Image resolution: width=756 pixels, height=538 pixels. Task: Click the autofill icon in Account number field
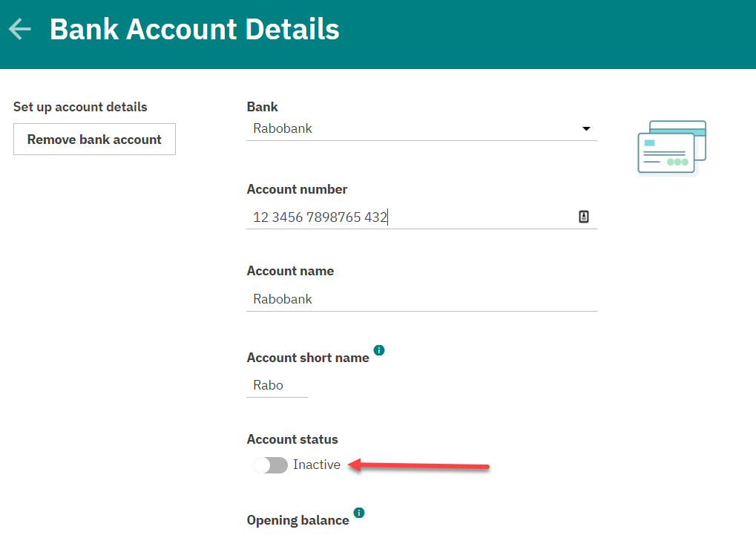click(584, 217)
